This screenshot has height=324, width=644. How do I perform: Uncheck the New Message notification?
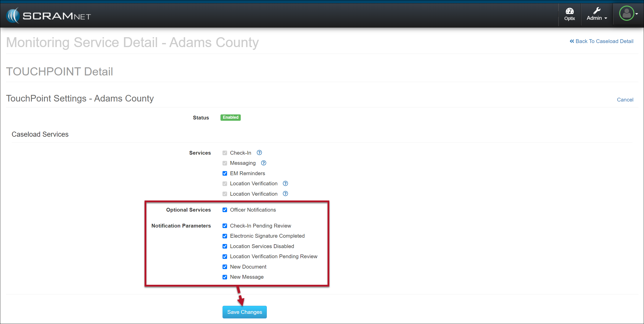[225, 277]
